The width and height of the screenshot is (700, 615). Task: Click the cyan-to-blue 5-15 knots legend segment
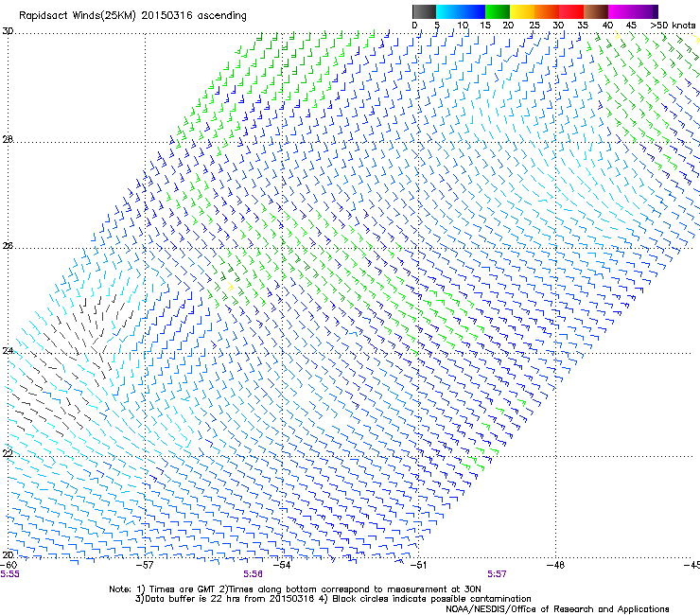pos(461,11)
